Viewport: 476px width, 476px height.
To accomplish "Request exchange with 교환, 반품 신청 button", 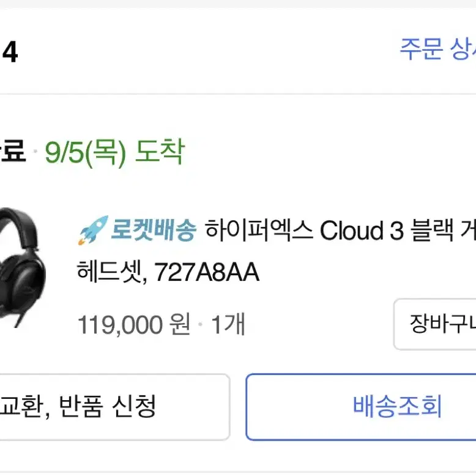I will (114, 407).
